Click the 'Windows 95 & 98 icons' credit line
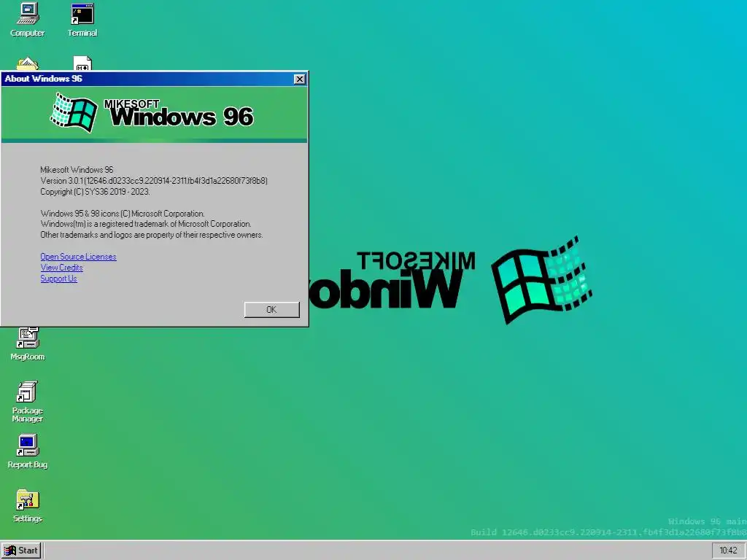 tap(123, 214)
